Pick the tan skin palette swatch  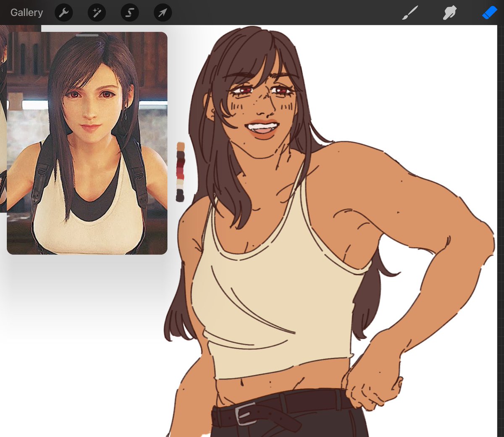coord(181,147)
